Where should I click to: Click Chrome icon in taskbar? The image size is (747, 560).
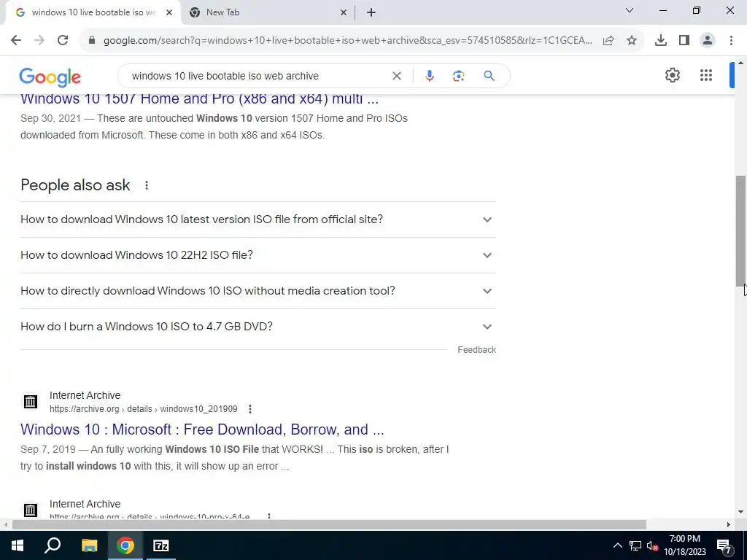coord(125,545)
